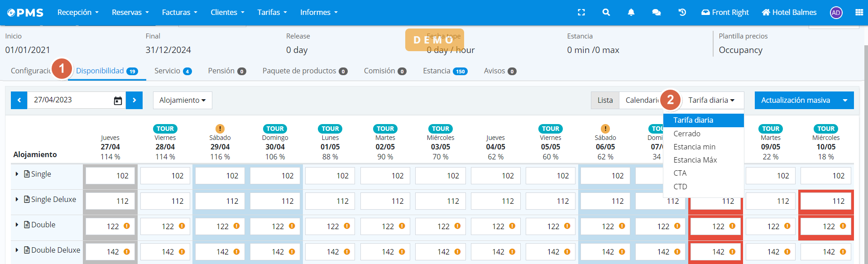Open the apps grid icon
Image resolution: width=868 pixels, height=264 pixels.
[x=859, y=13]
